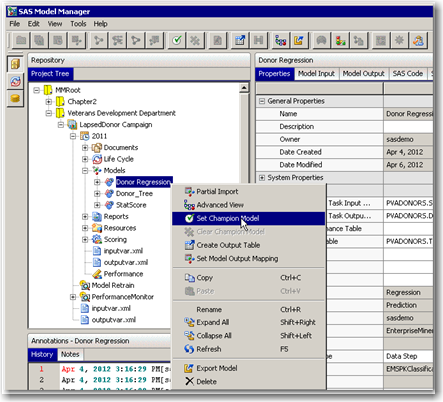Select the data sources icon in left sidebar
This screenshot has height=402, width=443.
15,99
